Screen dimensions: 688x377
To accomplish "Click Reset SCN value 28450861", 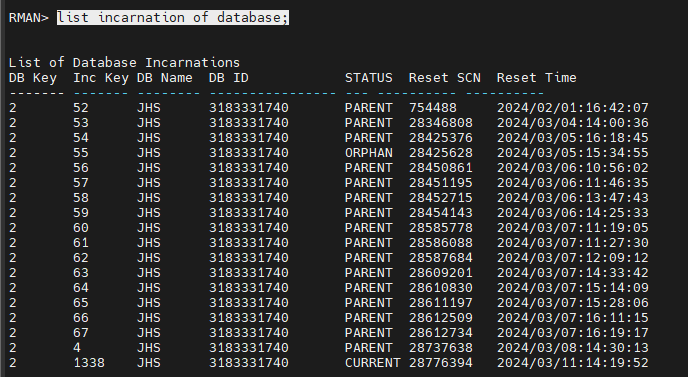I will (441, 168).
